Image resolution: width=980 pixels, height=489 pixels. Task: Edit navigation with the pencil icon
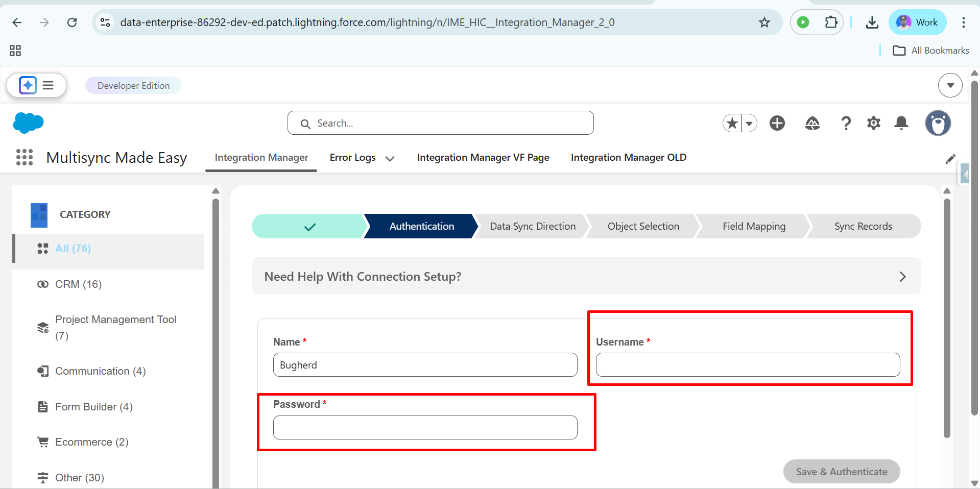[950, 159]
